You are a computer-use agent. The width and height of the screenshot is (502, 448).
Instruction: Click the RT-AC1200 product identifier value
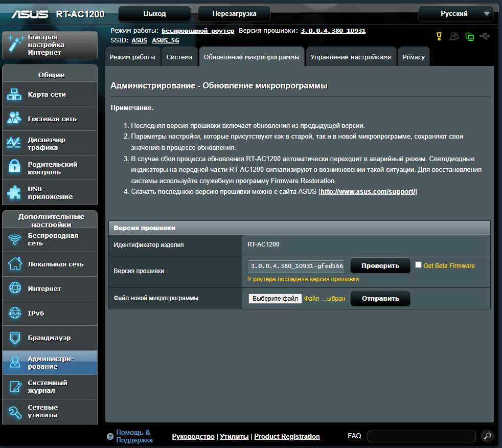[263, 244]
